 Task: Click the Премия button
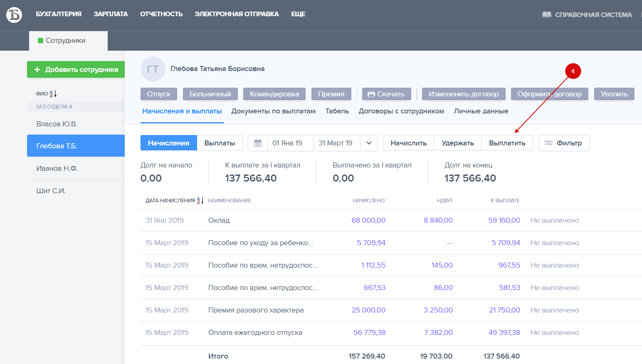[331, 94]
